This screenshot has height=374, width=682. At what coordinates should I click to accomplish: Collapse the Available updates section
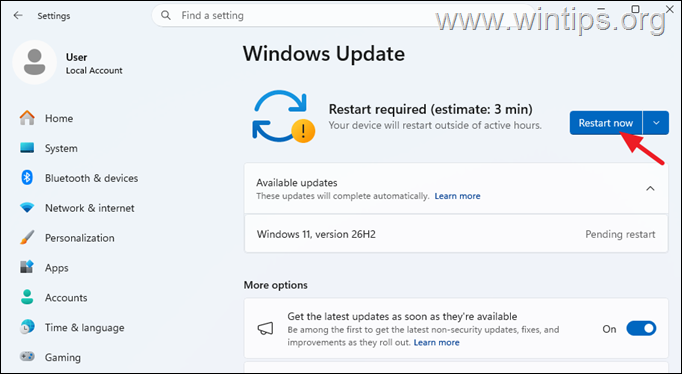[650, 189]
